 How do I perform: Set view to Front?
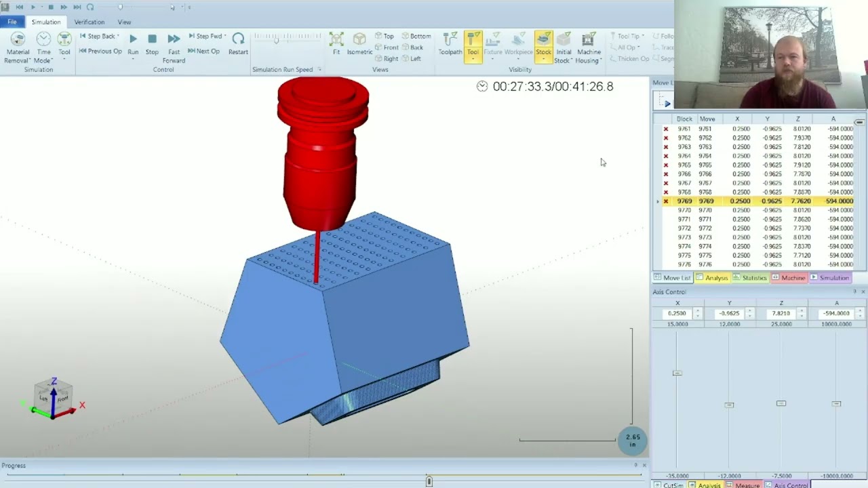[x=387, y=47]
